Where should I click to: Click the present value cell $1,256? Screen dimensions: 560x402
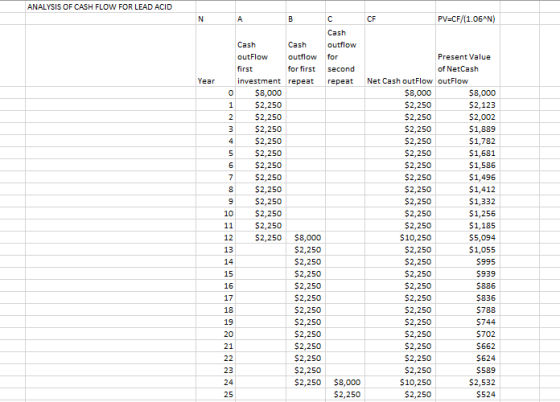468,213
